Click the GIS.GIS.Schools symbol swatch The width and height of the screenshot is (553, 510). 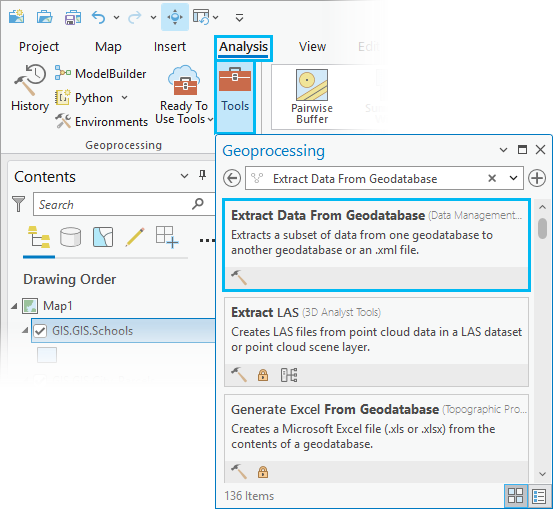(x=47, y=355)
